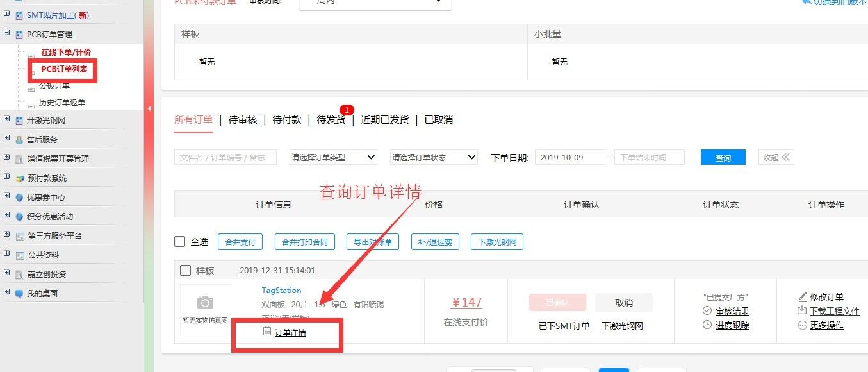The image size is (868, 372).
Task: Collapse the PCB订单管理 tree node
Action: coord(7,34)
